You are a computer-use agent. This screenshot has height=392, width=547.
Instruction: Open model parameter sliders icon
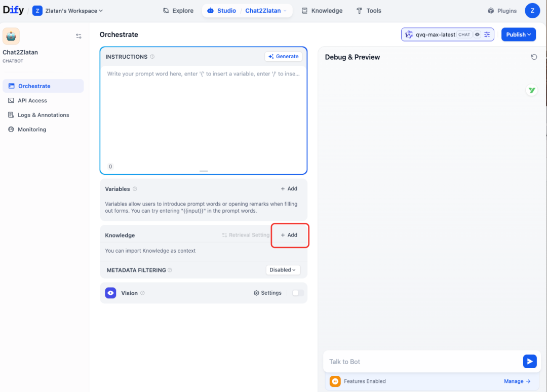(487, 34)
